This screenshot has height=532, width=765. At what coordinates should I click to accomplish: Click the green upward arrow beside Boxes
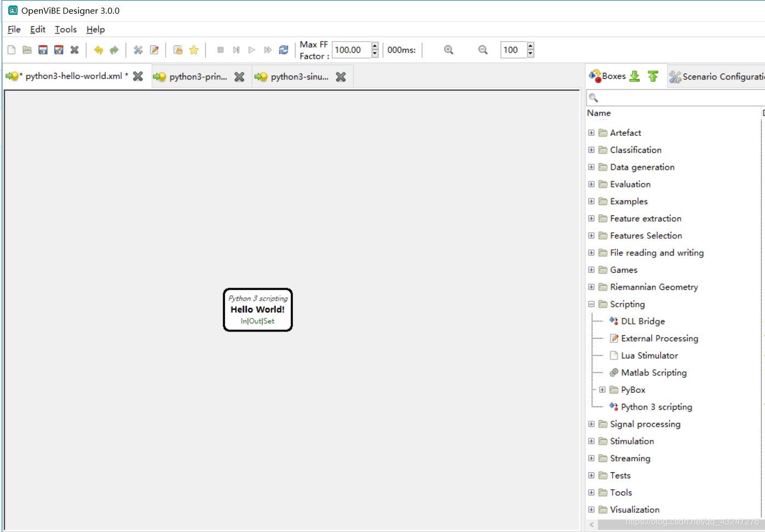click(653, 76)
